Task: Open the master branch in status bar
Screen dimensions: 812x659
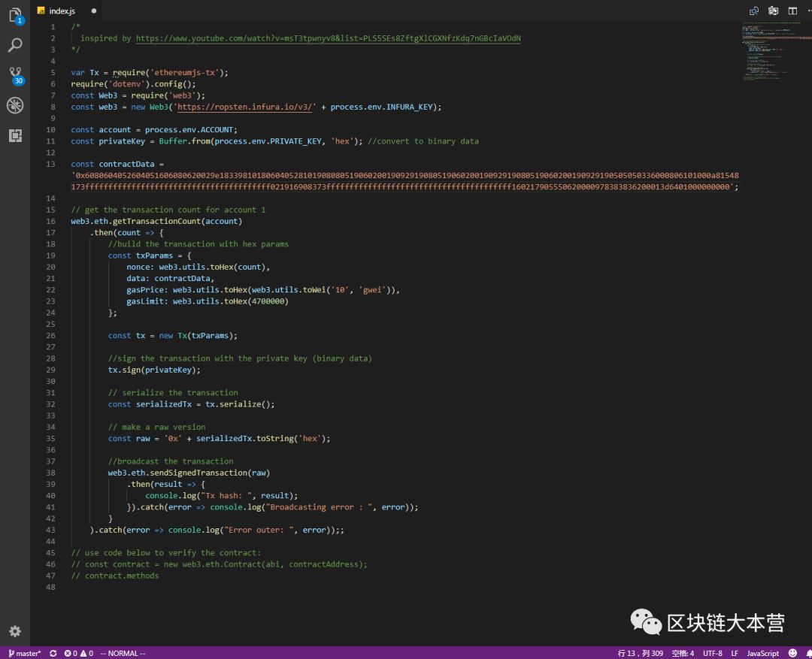Action: 24,653
